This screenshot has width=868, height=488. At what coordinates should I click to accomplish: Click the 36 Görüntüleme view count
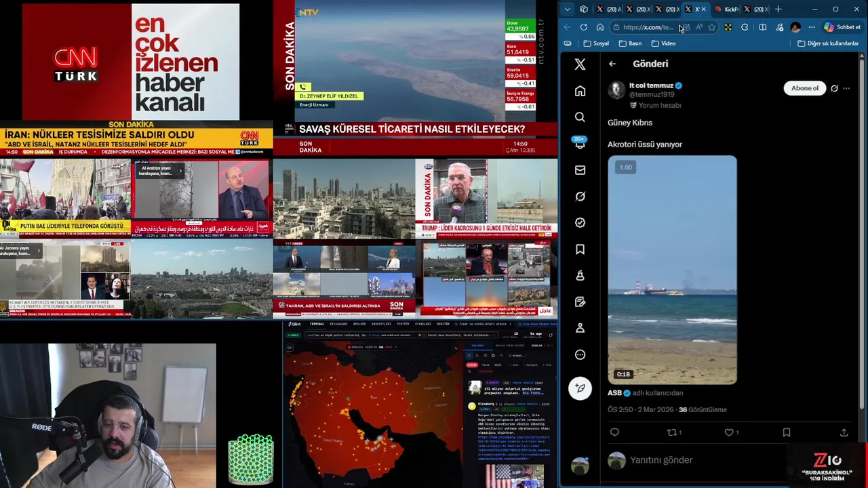tap(703, 409)
